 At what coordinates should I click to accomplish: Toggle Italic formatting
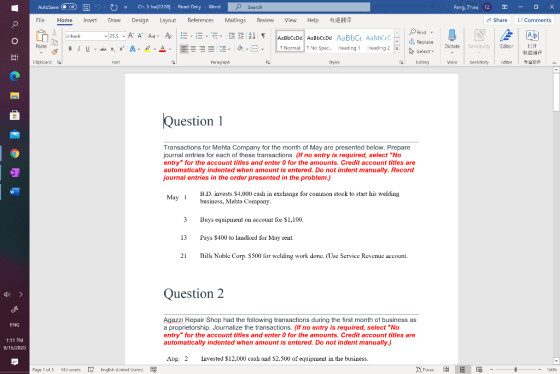[79, 49]
